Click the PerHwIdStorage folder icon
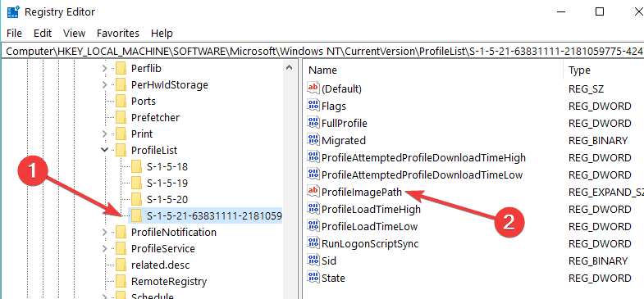Viewport: 644px width, 299px height. (121, 85)
